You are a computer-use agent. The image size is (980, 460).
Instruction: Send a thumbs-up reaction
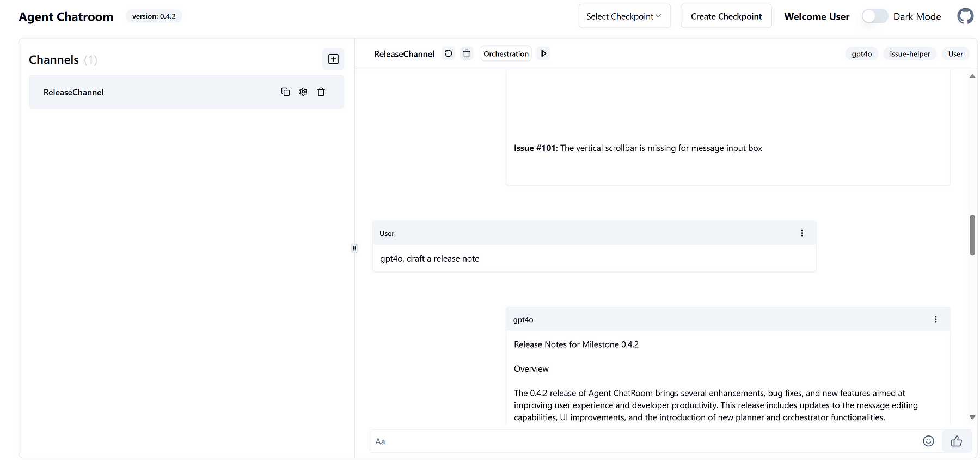(x=956, y=441)
